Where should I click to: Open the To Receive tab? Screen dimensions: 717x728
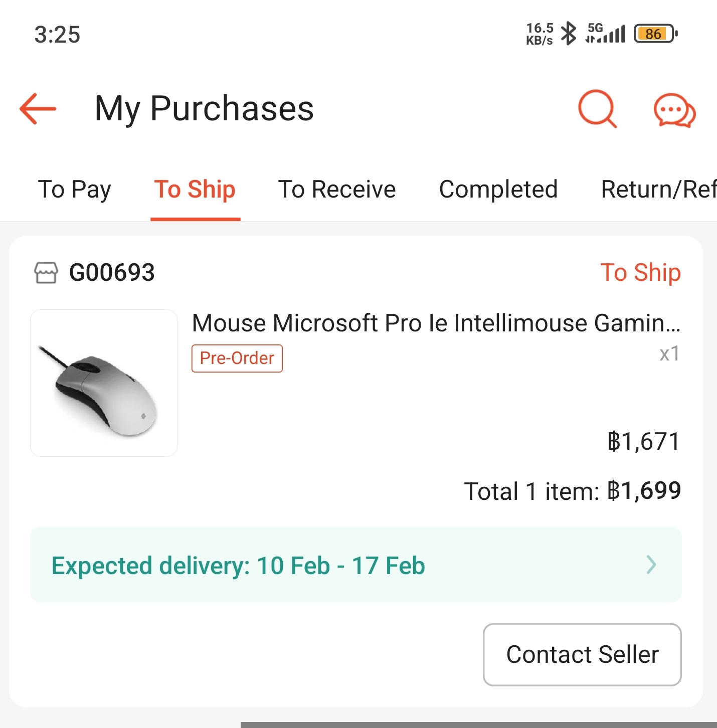pyautogui.click(x=337, y=190)
